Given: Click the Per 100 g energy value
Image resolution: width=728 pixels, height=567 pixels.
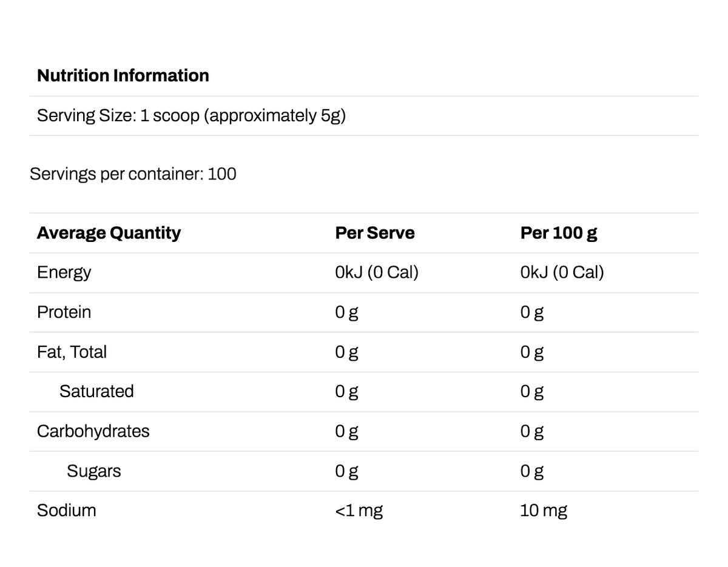Looking at the screenshot, I should pyautogui.click(x=562, y=272).
